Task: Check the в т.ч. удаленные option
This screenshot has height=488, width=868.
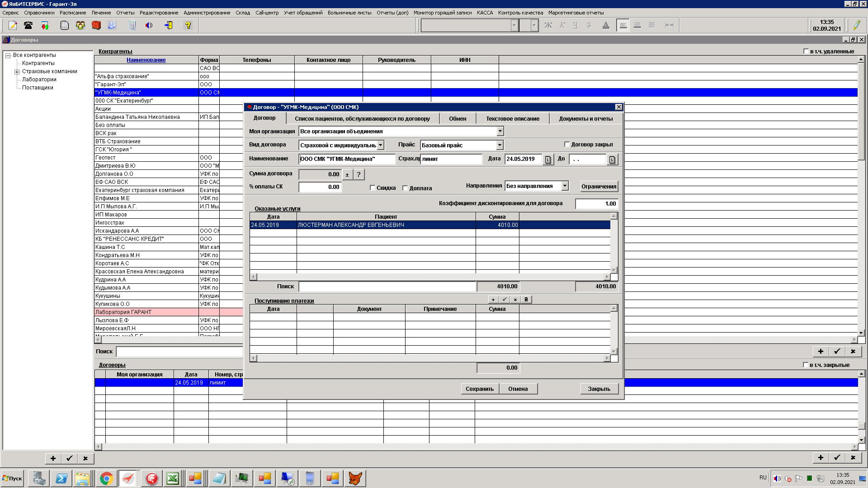Action: (806, 51)
